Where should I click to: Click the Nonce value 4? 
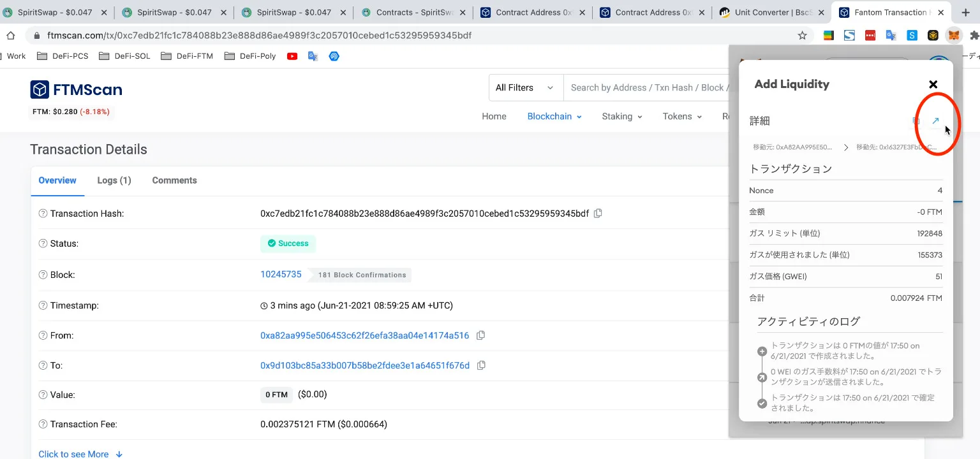pyautogui.click(x=940, y=191)
